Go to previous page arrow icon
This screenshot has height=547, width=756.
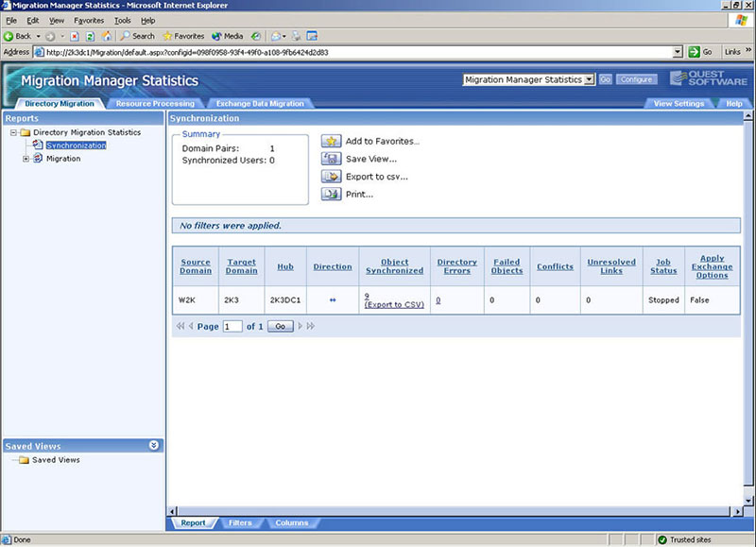click(191, 326)
